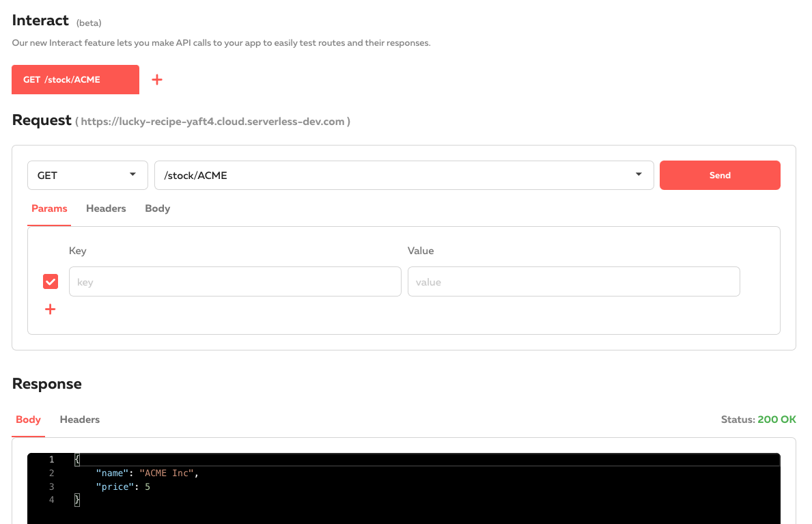Screen dimensions: 812x524
Task: Show the response Headers tab
Action: (80, 419)
